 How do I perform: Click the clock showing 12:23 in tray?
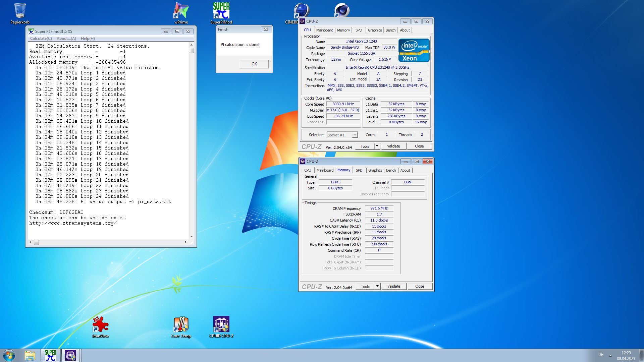click(626, 353)
